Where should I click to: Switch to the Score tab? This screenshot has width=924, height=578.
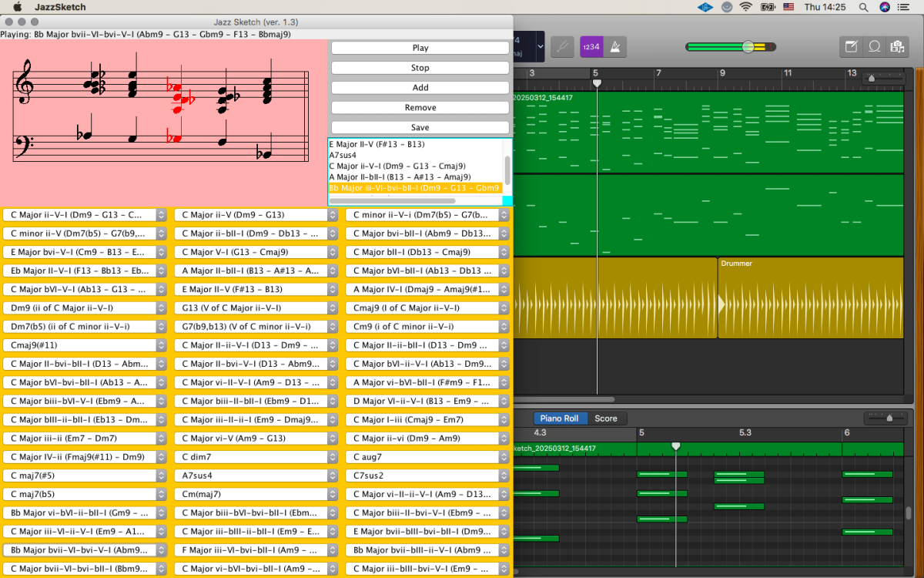(x=606, y=418)
